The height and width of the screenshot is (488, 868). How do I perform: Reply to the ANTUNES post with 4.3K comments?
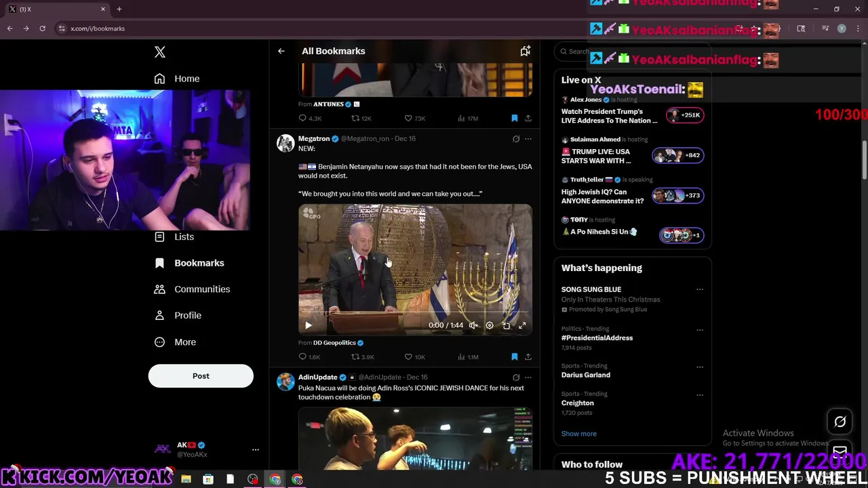(x=310, y=118)
